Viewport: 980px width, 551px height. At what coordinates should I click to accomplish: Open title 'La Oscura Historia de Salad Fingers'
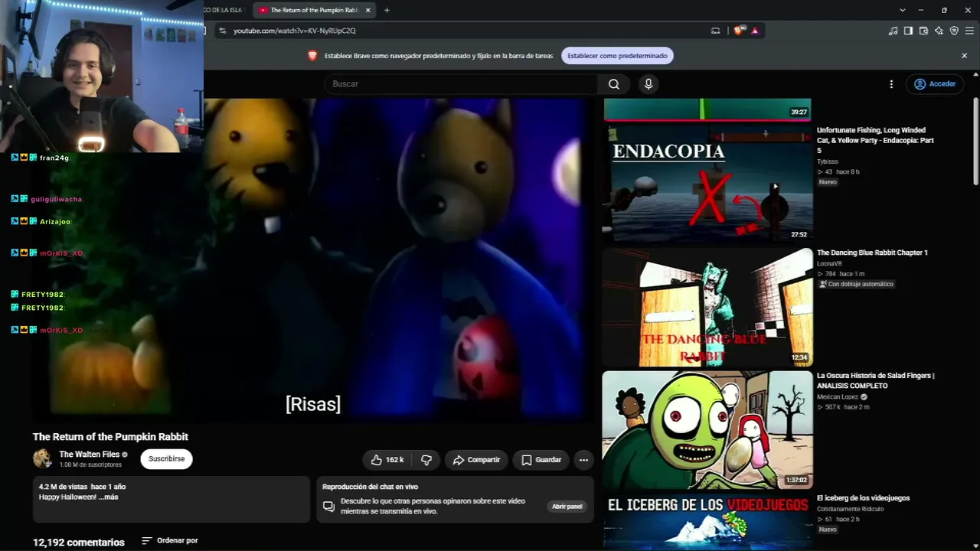[875, 381]
